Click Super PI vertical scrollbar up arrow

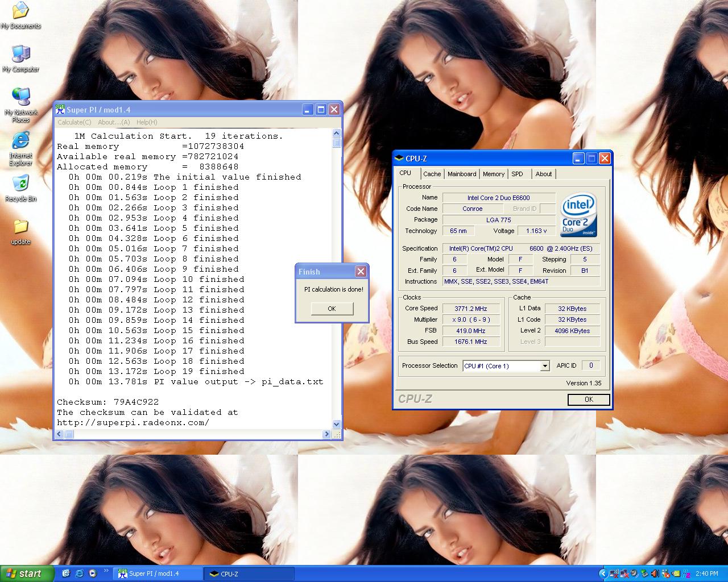336,134
